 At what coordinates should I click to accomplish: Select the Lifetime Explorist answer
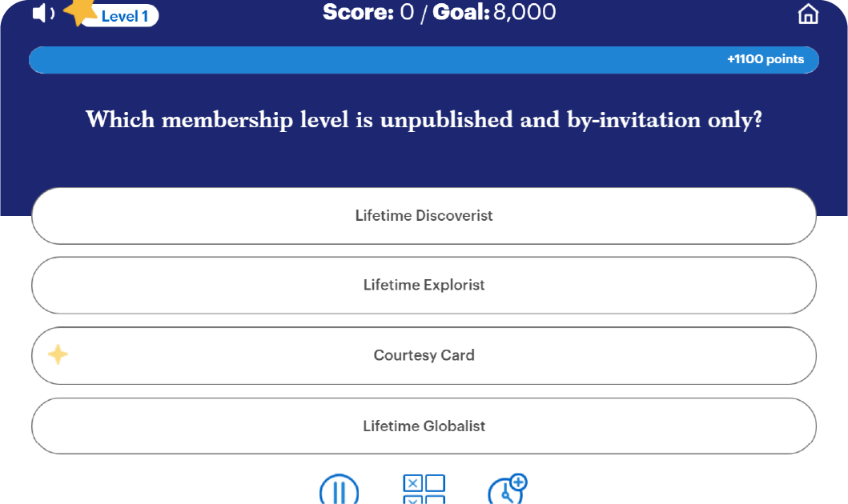[424, 285]
